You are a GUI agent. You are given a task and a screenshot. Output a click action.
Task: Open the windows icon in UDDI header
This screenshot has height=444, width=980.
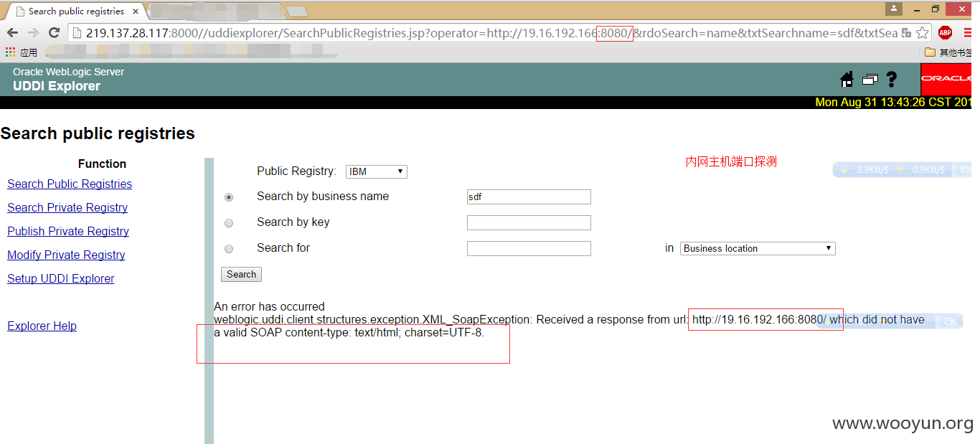pyautogui.click(x=870, y=80)
